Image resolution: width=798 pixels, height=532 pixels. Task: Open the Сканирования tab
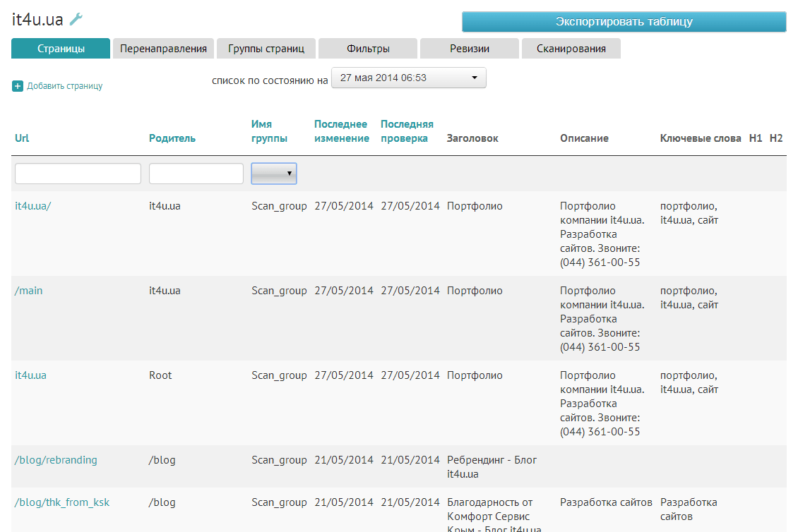coord(571,49)
